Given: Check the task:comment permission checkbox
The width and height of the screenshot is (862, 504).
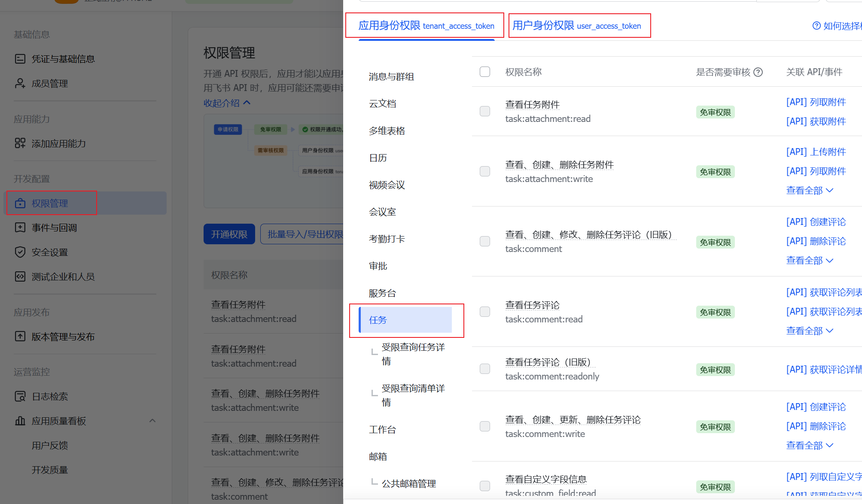Looking at the screenshot, I should click(x=485, y=241).
